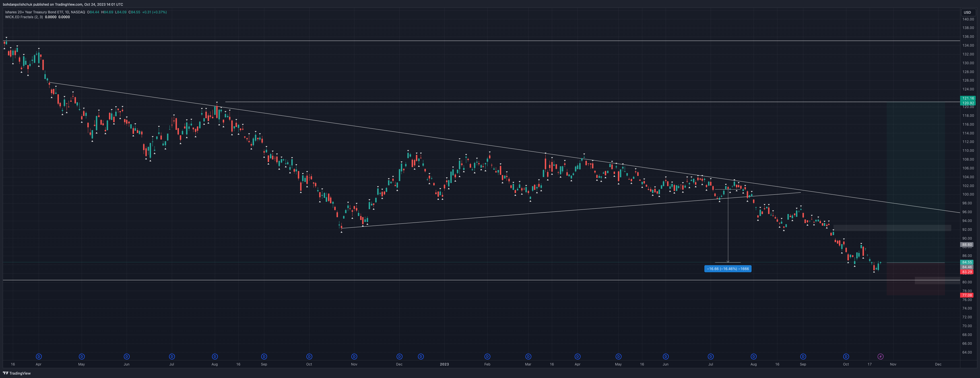Click the dividend D marker above Jul 2022

(x=172, y=356)
